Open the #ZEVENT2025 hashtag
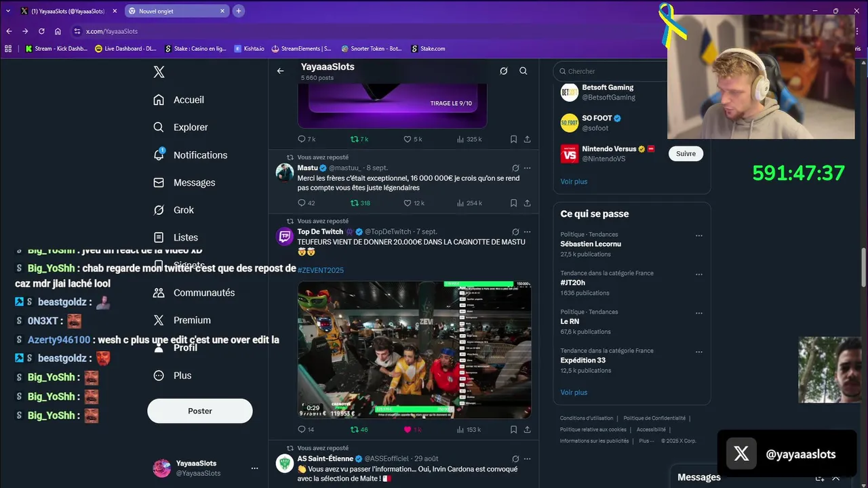This screenshot has width=868, height=488. tap(320, 270)
